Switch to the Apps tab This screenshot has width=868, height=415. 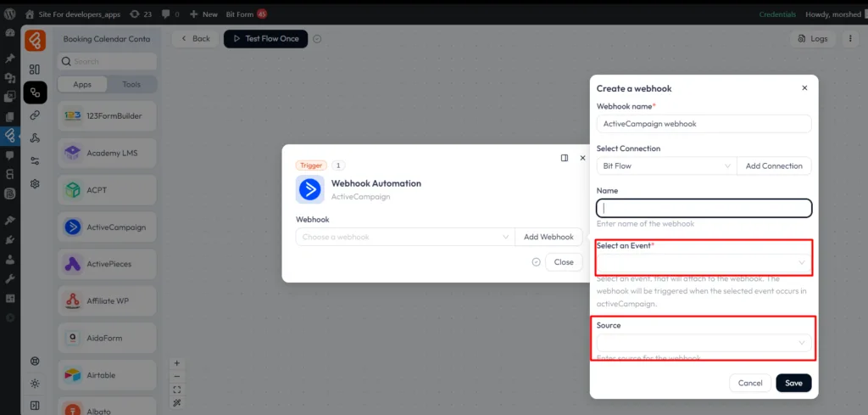click(82, 84)
